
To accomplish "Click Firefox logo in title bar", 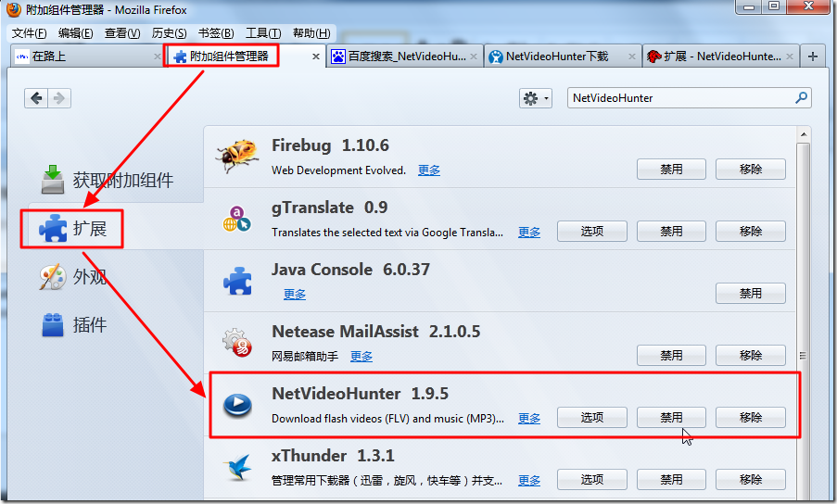I will [x=14, y=9].
